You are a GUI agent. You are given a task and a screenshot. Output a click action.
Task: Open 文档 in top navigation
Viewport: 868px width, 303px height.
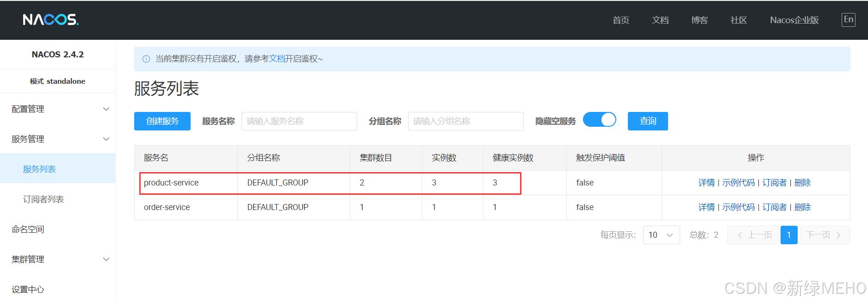[x=660, y=20]
